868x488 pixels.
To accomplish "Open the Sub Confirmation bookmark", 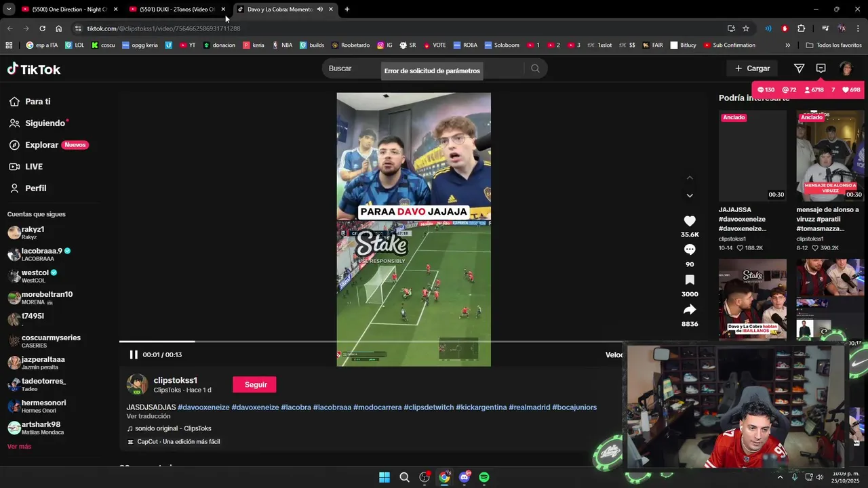I will [x=729, y=45].
